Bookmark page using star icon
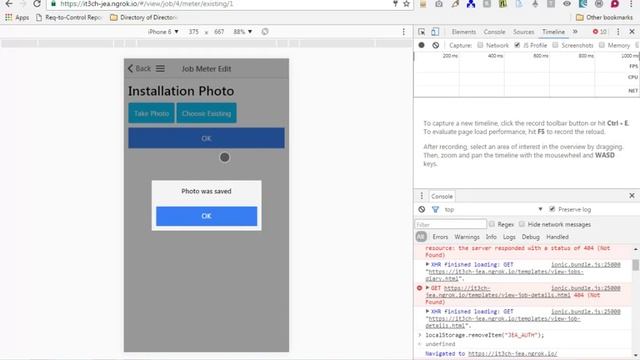Viewport: 640px width, 360px height. pos(406,4)
